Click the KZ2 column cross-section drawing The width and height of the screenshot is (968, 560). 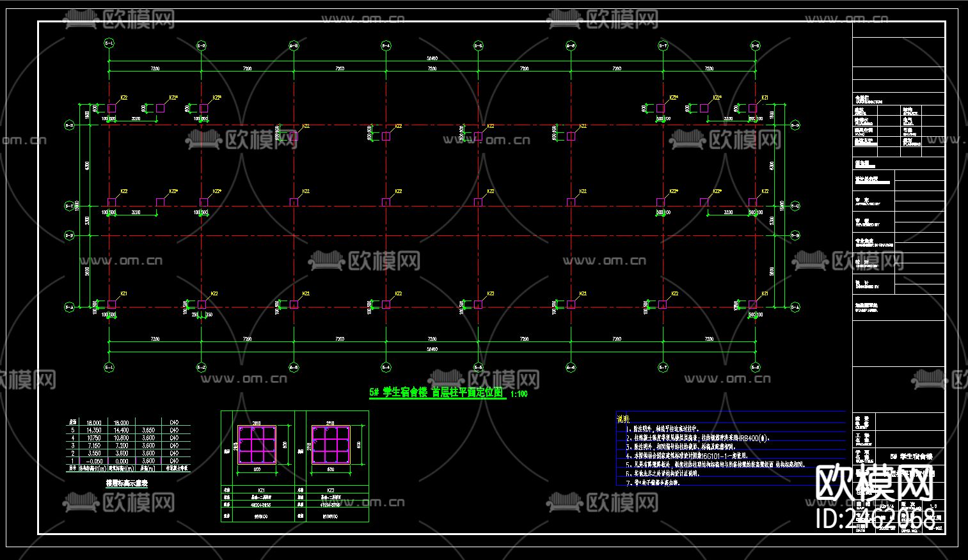click(x=331, y=444)
